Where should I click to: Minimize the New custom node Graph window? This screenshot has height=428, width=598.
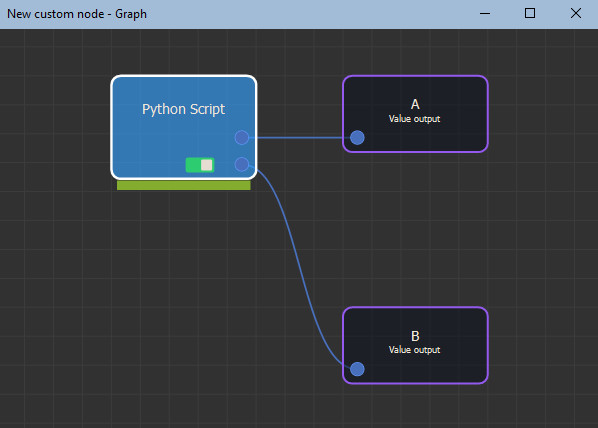(485, 14)
